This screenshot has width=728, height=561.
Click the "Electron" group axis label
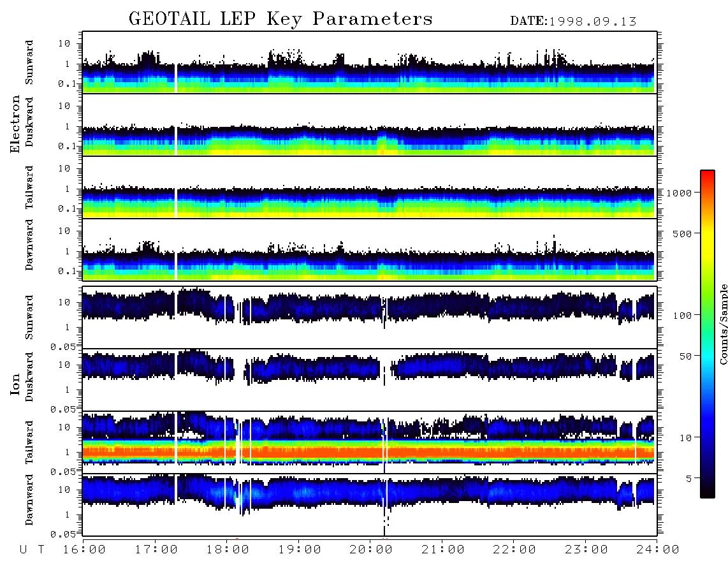pos(15,124)
